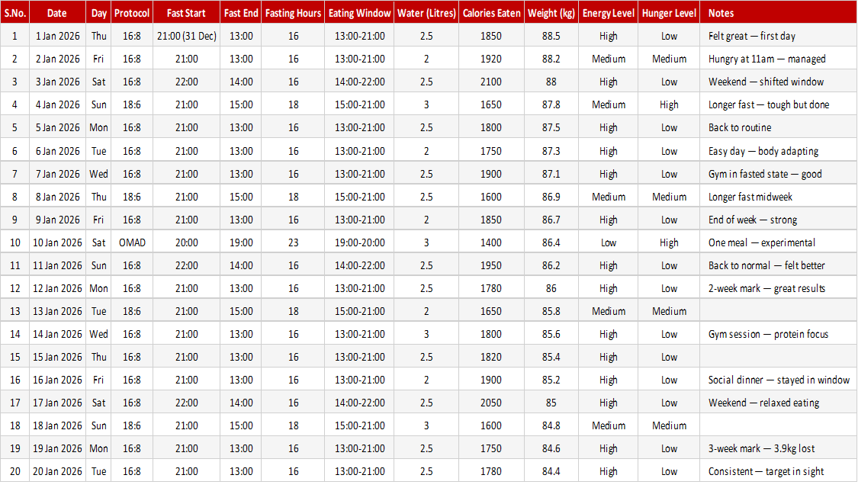Image resolution: width=858 pixels, height=504 pixels.
Task: Select weight value 86.4
Action: [x=551, y=243]
